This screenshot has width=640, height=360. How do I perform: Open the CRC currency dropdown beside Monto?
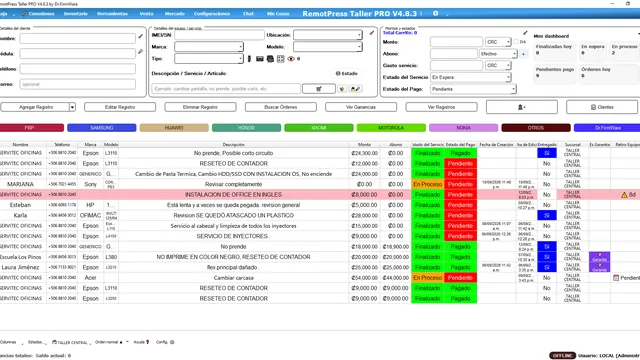[498, 42]
